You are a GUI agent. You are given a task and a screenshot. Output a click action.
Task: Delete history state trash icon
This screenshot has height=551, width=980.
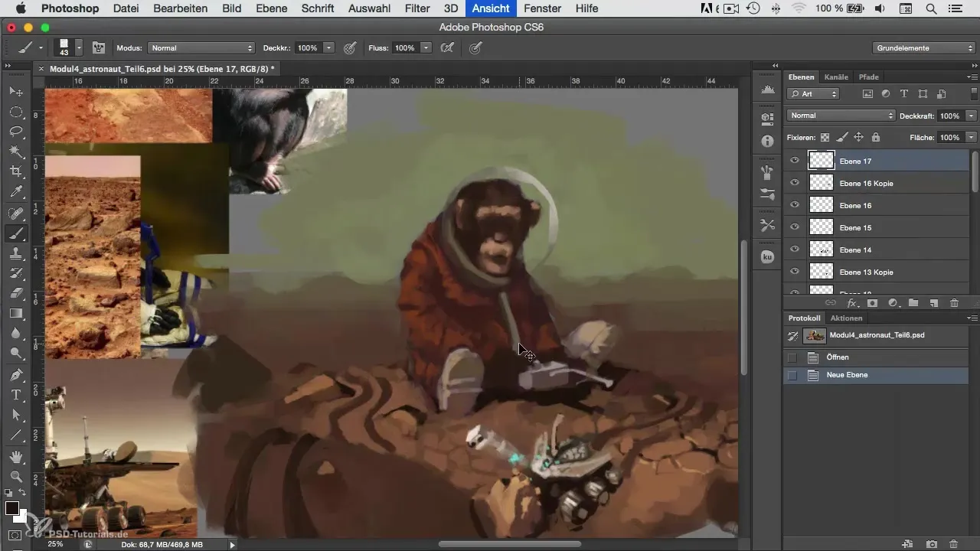(954, 543)
